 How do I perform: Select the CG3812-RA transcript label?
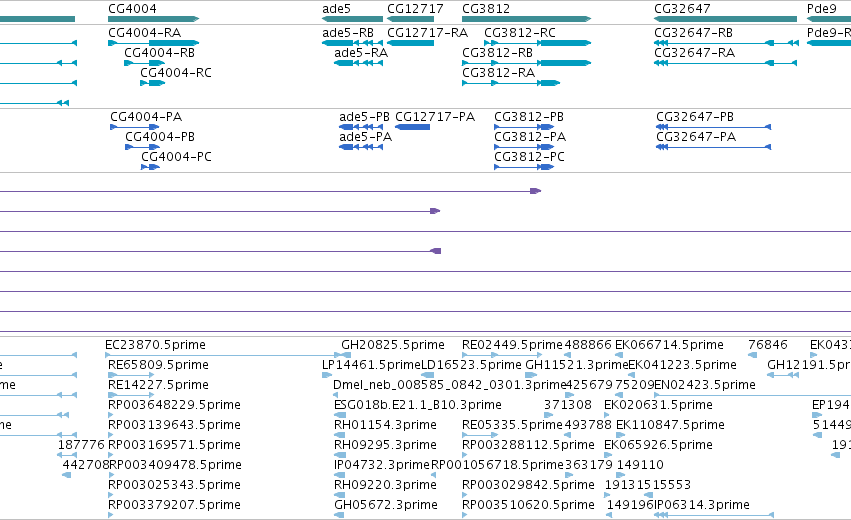pyautogui.click(x=498, y=73)
